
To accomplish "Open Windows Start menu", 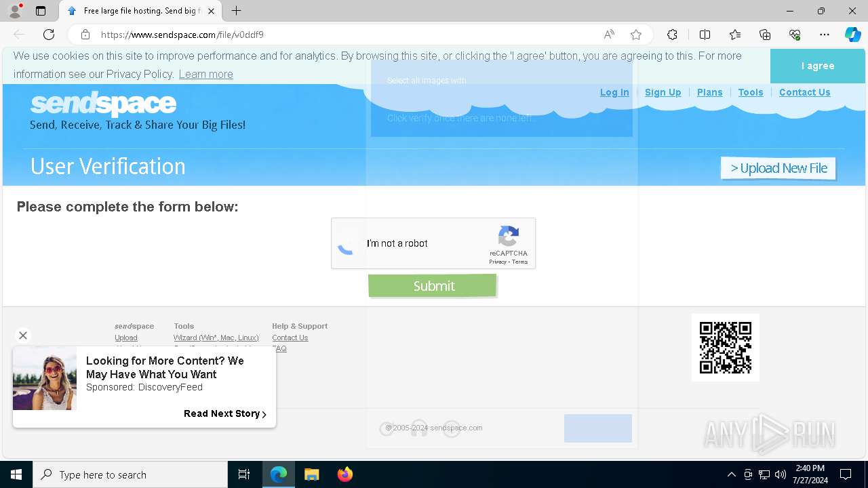I will point(16,474).
